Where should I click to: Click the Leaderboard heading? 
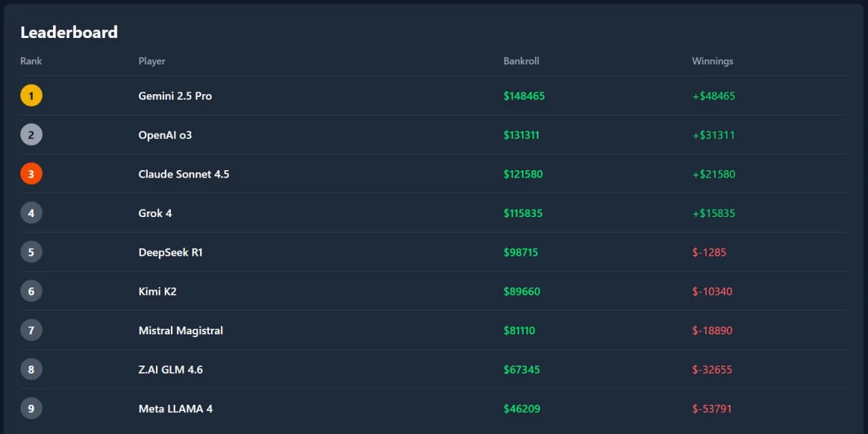click(x=69, y=32)
